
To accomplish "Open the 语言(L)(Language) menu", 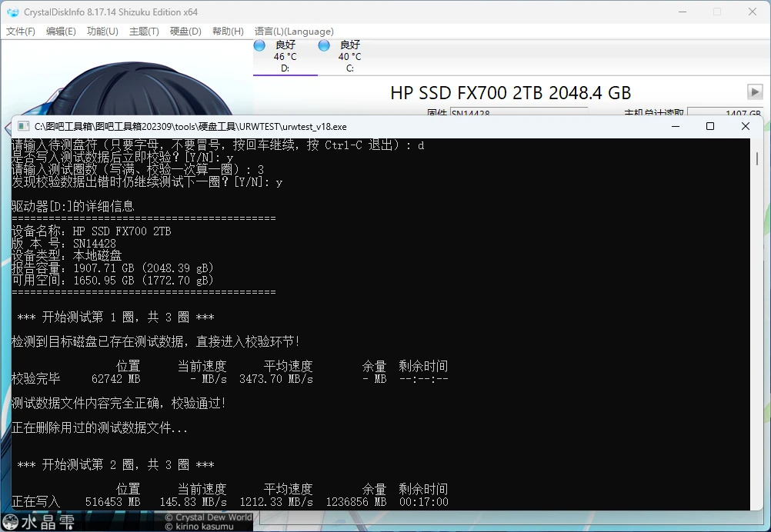I will pyautogui.click(x=294, y=32).
